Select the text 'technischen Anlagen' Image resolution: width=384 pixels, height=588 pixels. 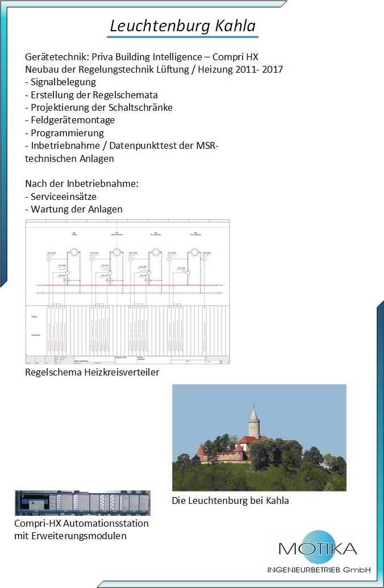point(69,159)
